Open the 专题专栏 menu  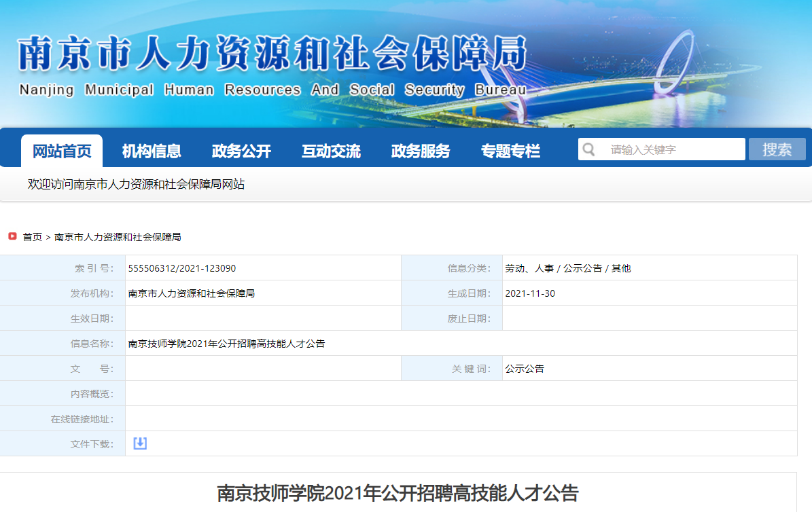pos(510,151)
